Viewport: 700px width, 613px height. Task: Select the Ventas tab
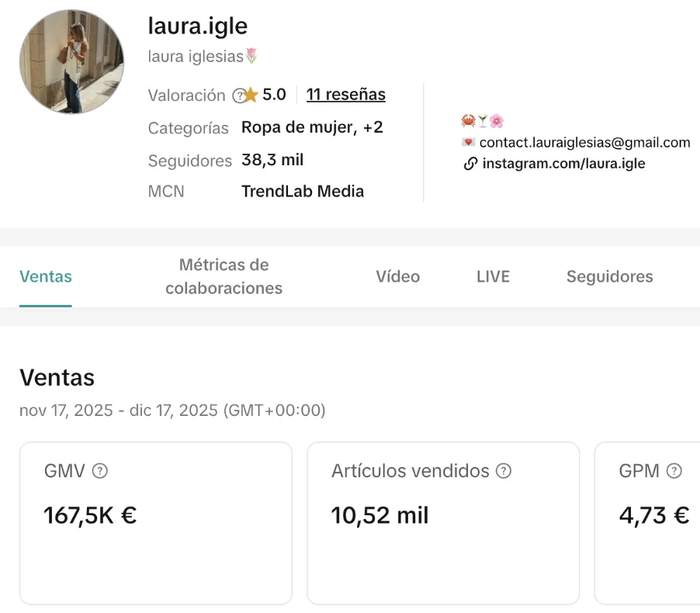point(46,277)
